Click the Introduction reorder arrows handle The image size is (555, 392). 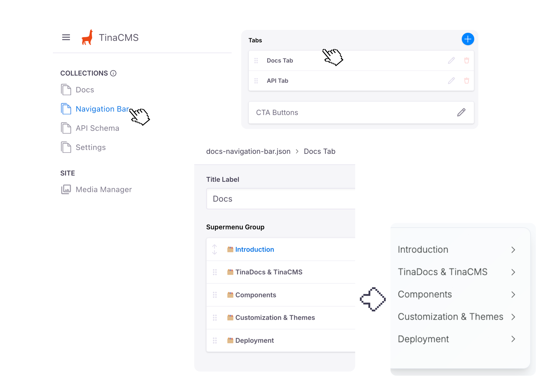pos(215,249)
